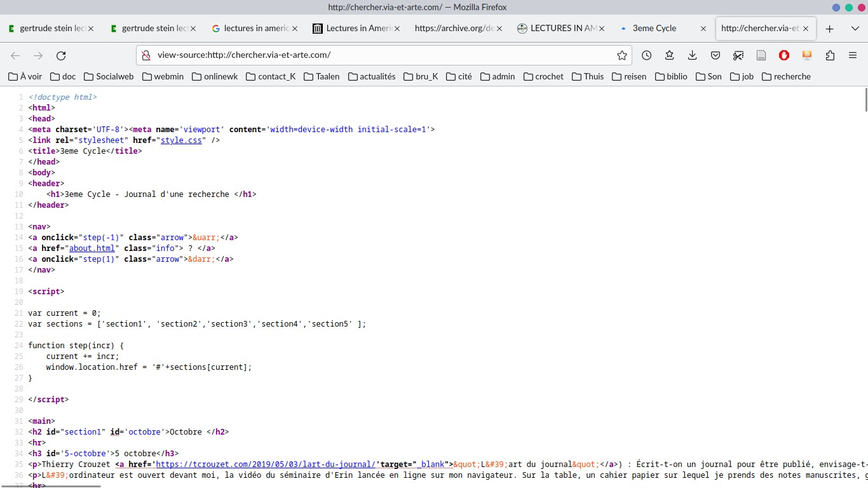
Task: Open the Son bookmarks folder
Action: [709, 76]
